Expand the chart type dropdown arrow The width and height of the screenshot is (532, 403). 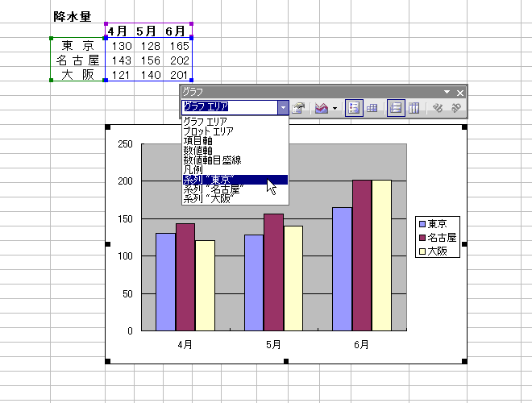pyautogui.click(x=335, y=109)
